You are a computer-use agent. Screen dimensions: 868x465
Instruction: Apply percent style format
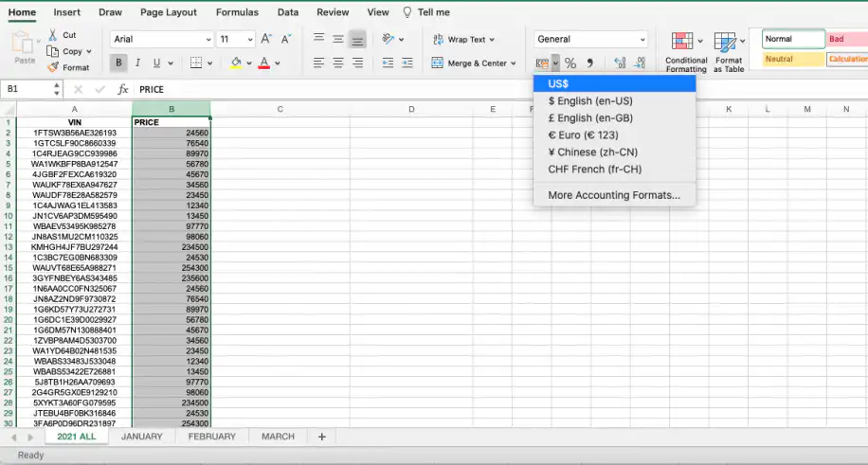coord(570,63)
